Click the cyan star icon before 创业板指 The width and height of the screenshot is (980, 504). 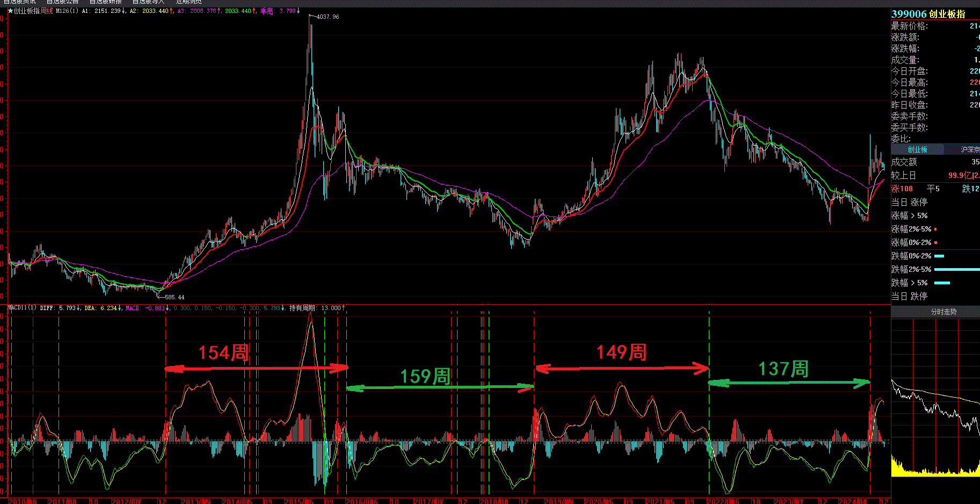10,11
